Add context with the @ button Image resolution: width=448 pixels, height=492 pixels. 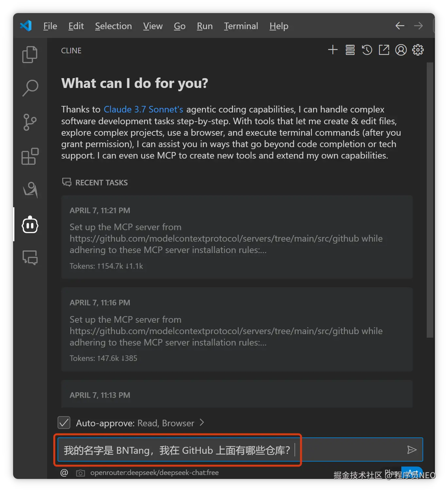click(64, 473)
